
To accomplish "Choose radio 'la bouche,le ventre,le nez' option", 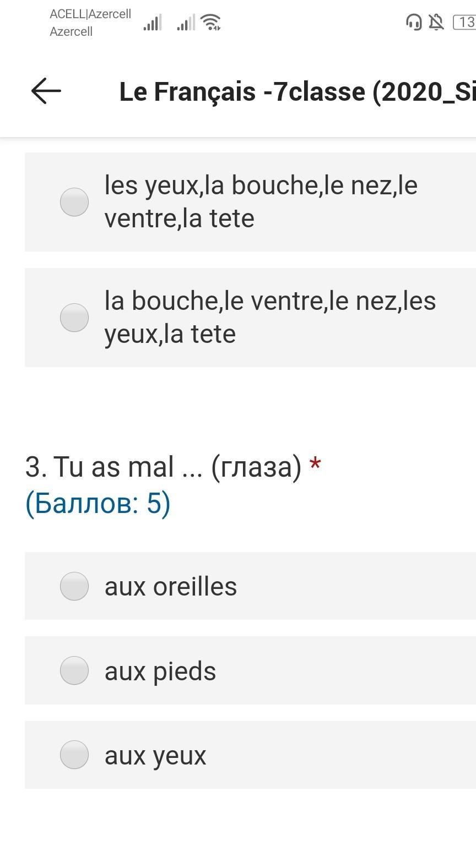I will (x=74, y=318).
